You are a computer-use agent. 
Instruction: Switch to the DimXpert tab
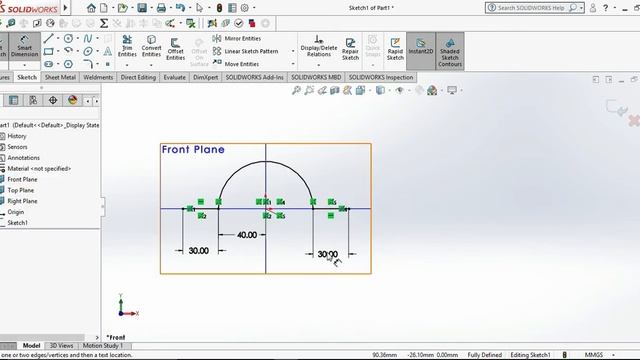click(x=205, y=77)
